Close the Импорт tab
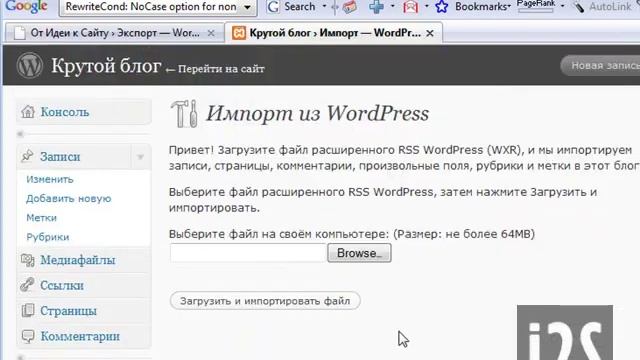This screenshot has height=360, width=640. coord(430,33)
